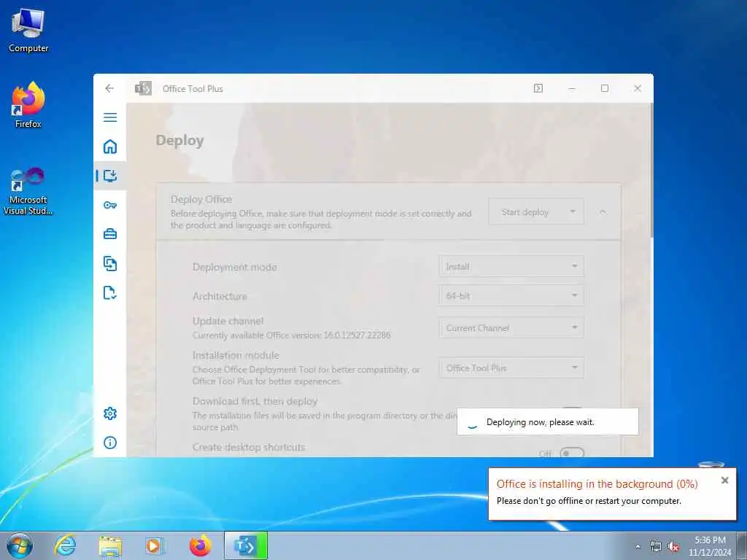747x560 pixels.
Task: Toggle Create desktop shortcuts switch
Action: pos(572,453)
